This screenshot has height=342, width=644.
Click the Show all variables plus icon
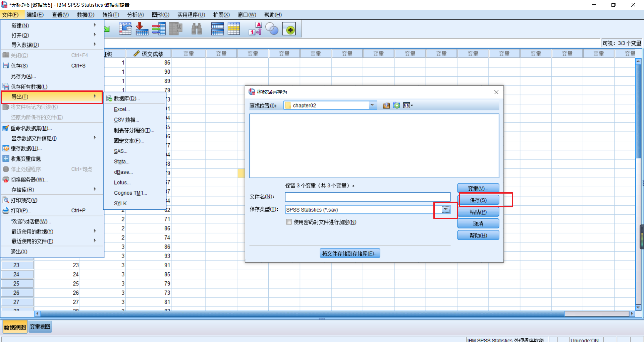tap(289, 29)
